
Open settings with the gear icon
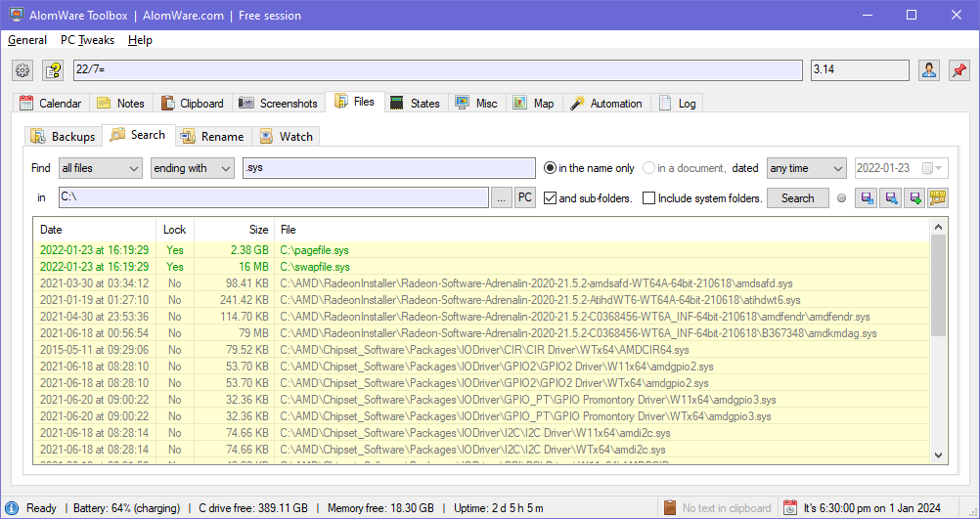[22, 70]
